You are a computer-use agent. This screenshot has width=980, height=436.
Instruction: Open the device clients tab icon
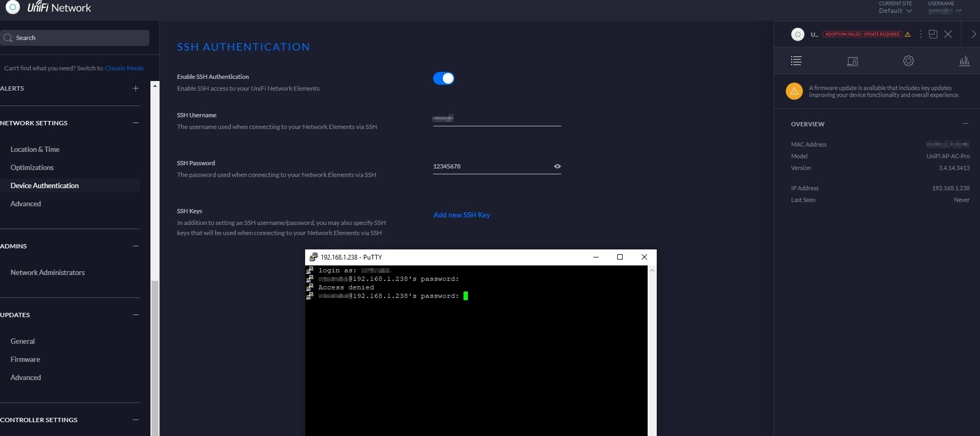pos(852,61)
